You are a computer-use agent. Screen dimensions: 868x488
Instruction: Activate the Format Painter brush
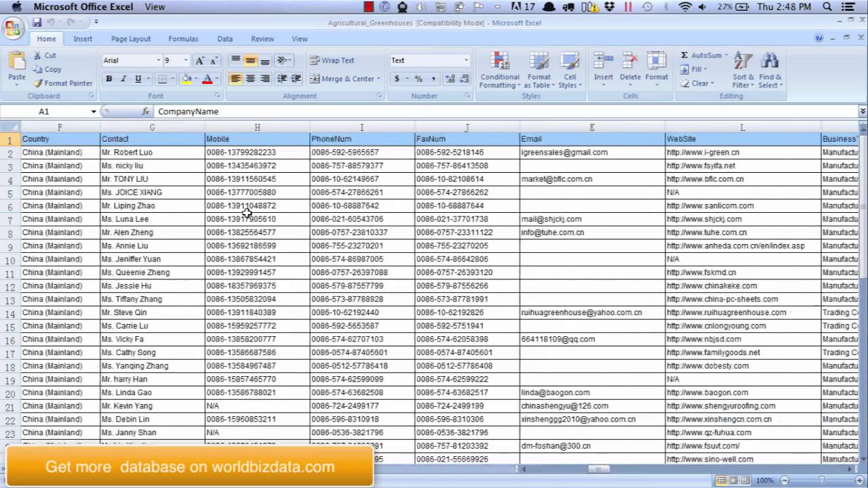click(62, 83)
